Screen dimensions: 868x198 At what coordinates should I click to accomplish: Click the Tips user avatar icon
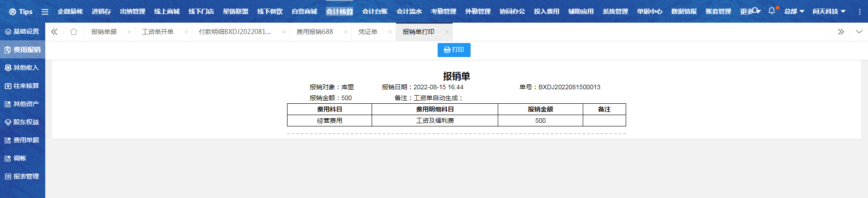point(13,12)
